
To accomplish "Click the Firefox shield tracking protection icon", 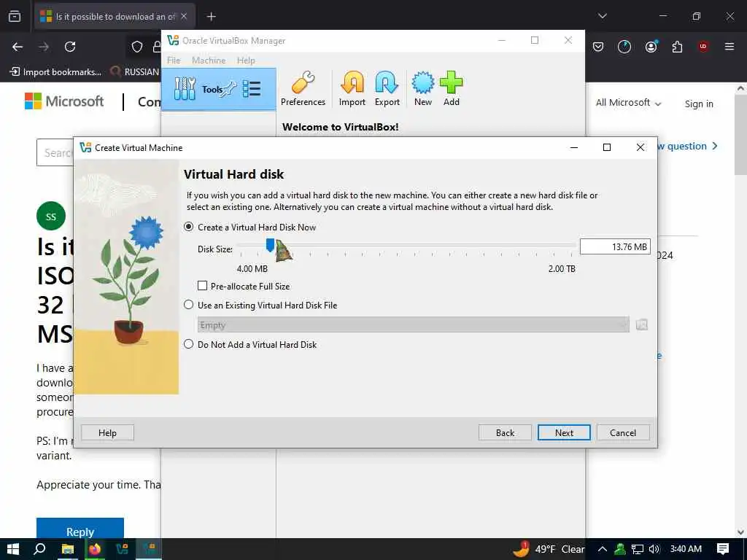I will tap(137, 47).
